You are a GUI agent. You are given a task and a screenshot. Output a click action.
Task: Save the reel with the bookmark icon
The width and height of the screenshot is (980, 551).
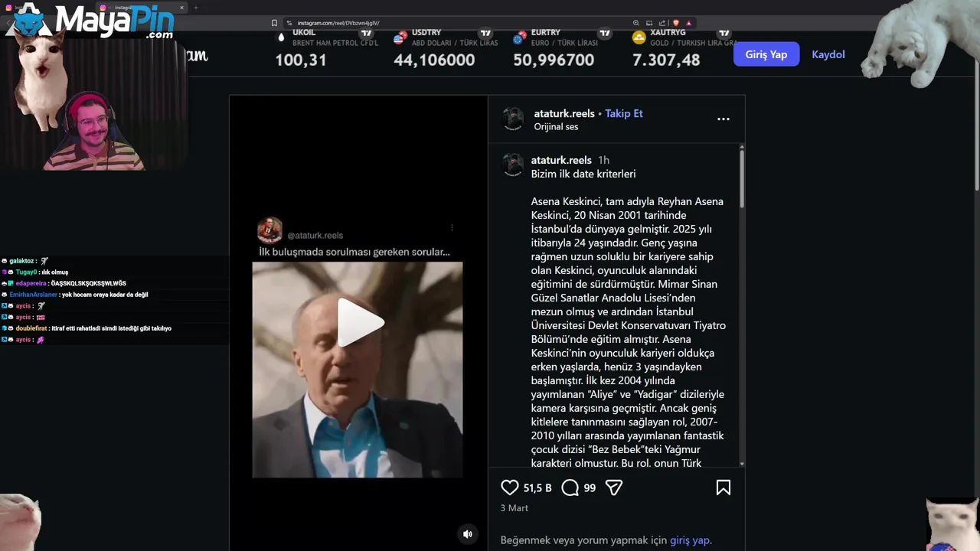[723, 487]
